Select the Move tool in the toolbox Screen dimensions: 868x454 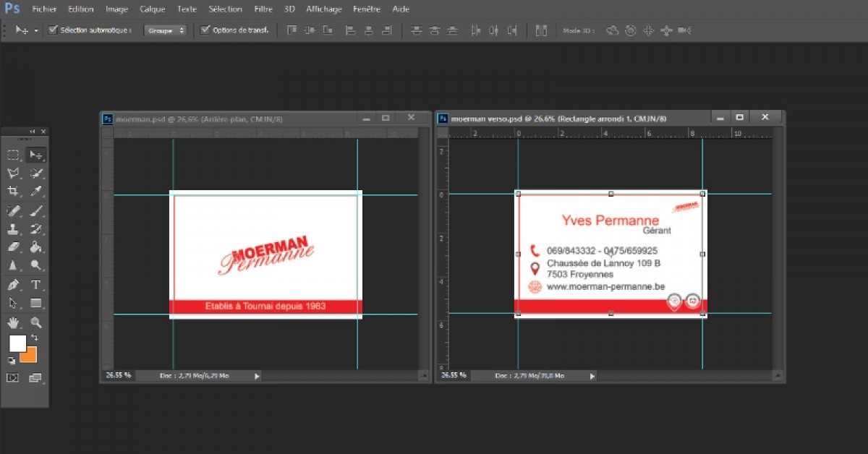click(35, 155)
